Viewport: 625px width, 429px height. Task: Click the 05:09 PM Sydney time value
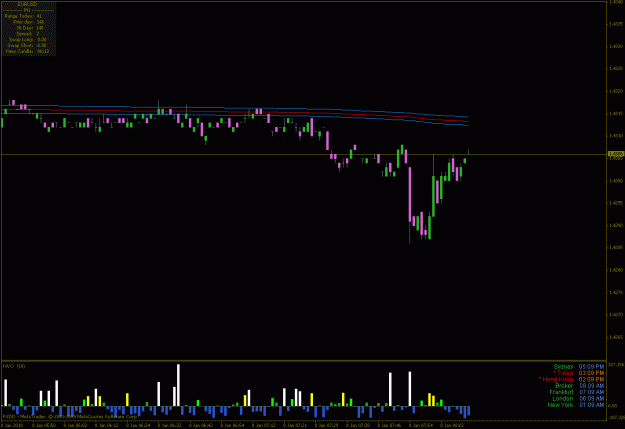pyautogui.click(x=591, y=366)
